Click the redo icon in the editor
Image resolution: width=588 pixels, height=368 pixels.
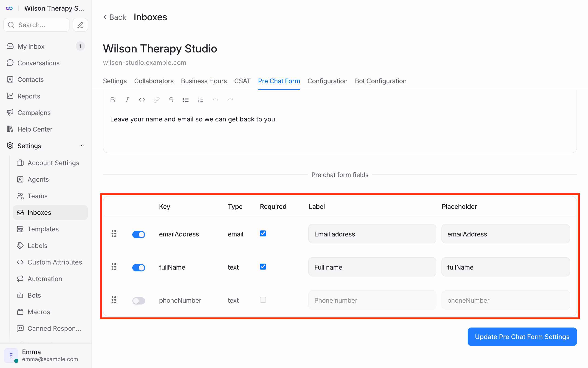pos(230,100)
